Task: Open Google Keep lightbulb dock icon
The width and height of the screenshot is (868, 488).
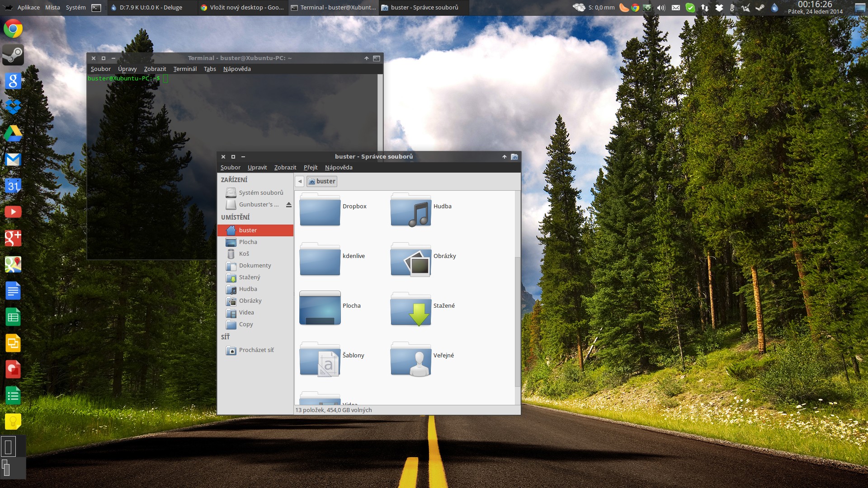Action: point(13,422)
